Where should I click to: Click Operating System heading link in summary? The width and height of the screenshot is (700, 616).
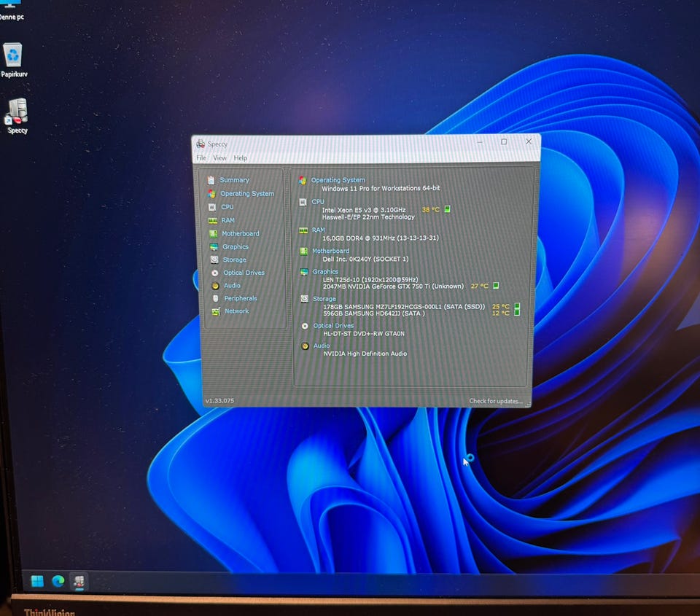coord(338,180)
